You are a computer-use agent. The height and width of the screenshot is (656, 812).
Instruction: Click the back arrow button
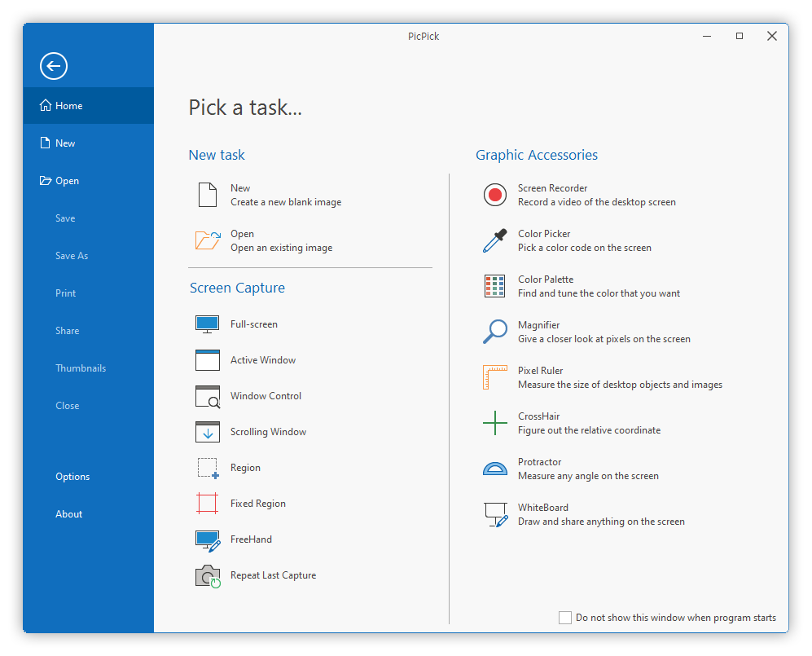(x=53, y=66)
